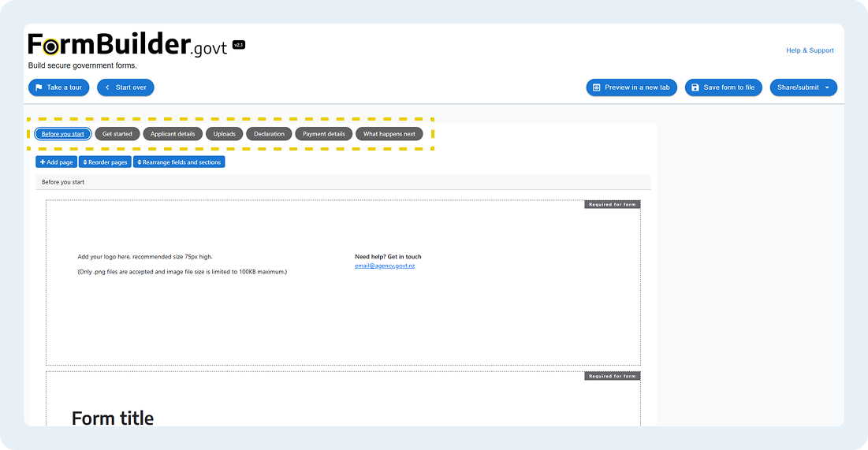Switch to the Get started page tab
This screenshot has height=450, width=868.
(x=117, y=134)
